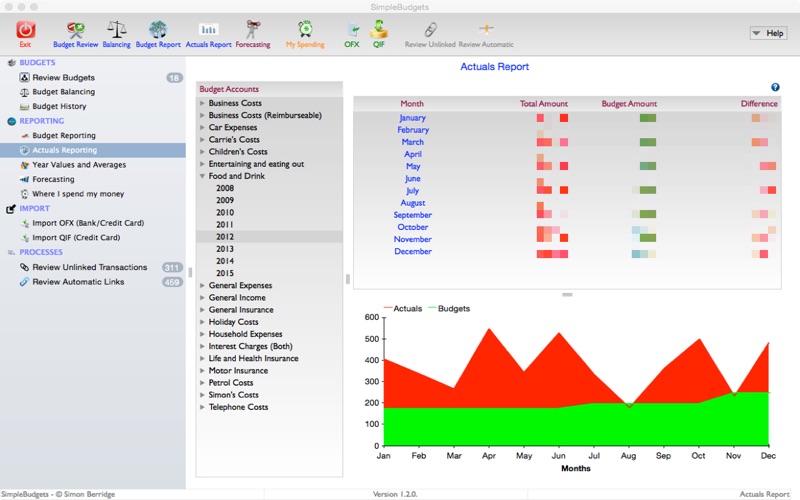
Task: Import via the OFX toolbar icon
Action: (352, 30)
